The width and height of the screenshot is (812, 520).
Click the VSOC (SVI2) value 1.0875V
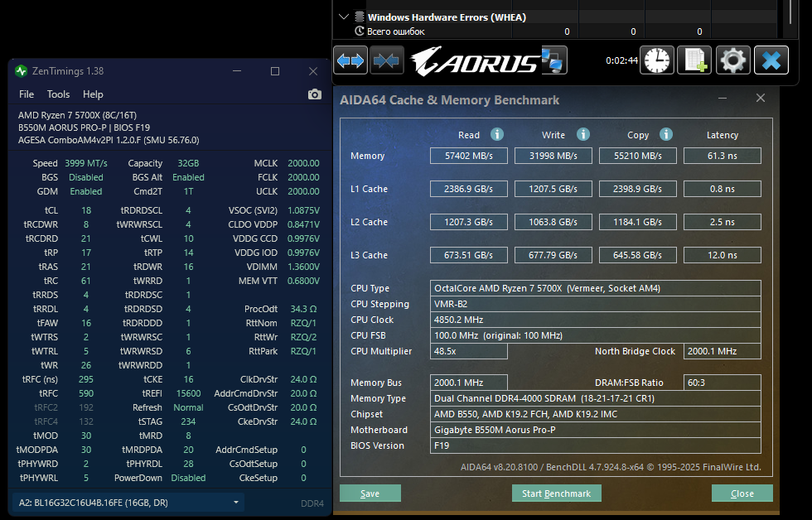pyautogui.click(x=303, y=210)
